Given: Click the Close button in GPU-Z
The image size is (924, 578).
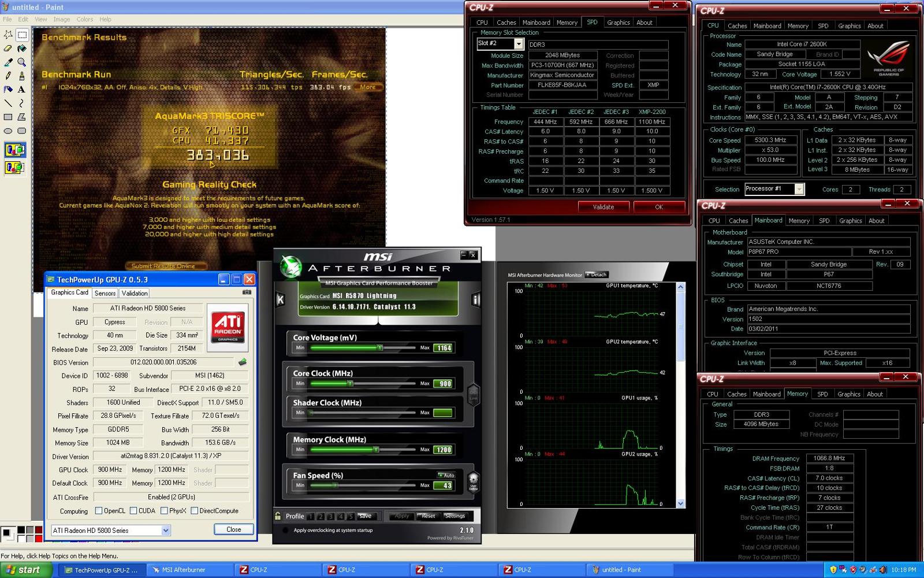Looking at the screenshot, I should (234, 529).
